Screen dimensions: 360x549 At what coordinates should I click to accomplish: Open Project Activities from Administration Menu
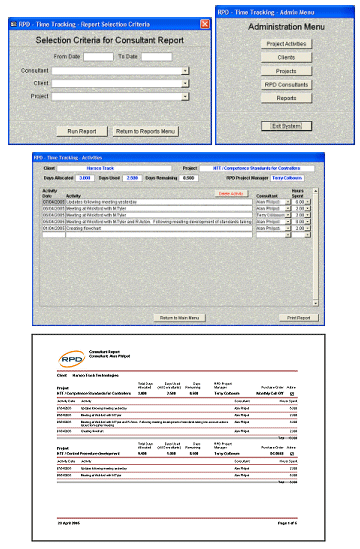(x=286, y=44)
